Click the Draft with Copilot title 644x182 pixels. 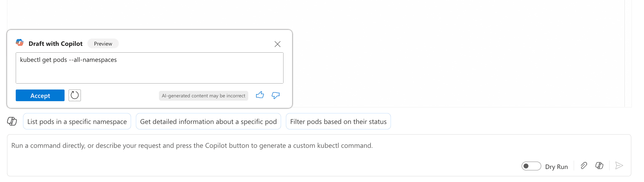coord(56,44)
